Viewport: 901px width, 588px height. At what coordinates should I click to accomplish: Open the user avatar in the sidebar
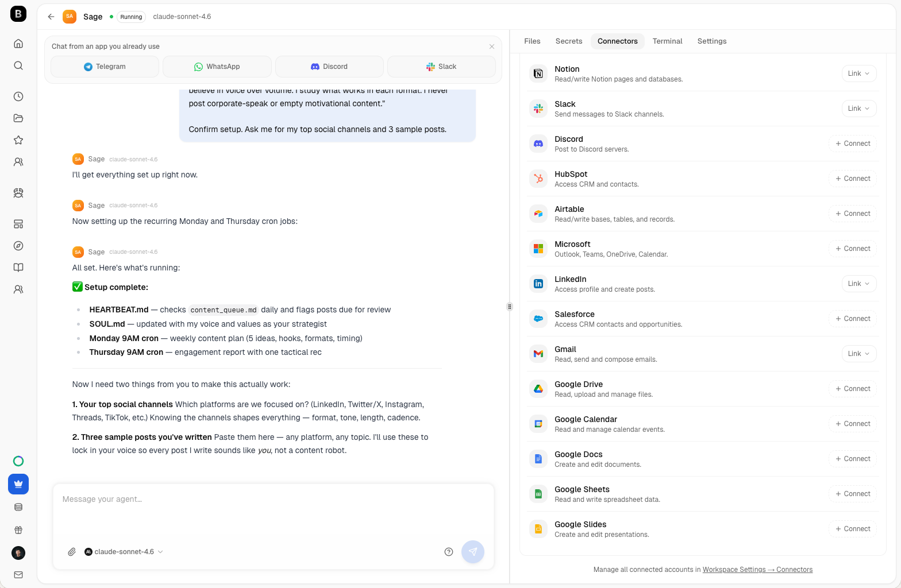pos(18,553)
